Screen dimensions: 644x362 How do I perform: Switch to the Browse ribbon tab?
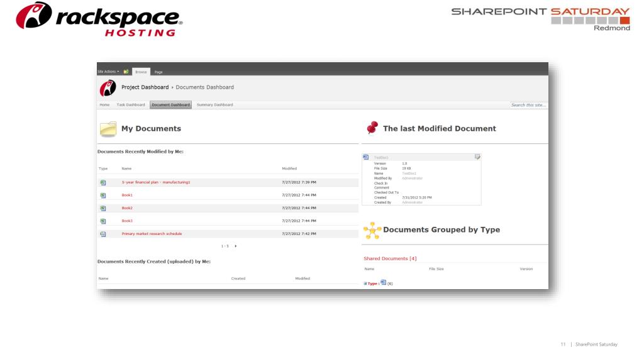coord(141,72)
